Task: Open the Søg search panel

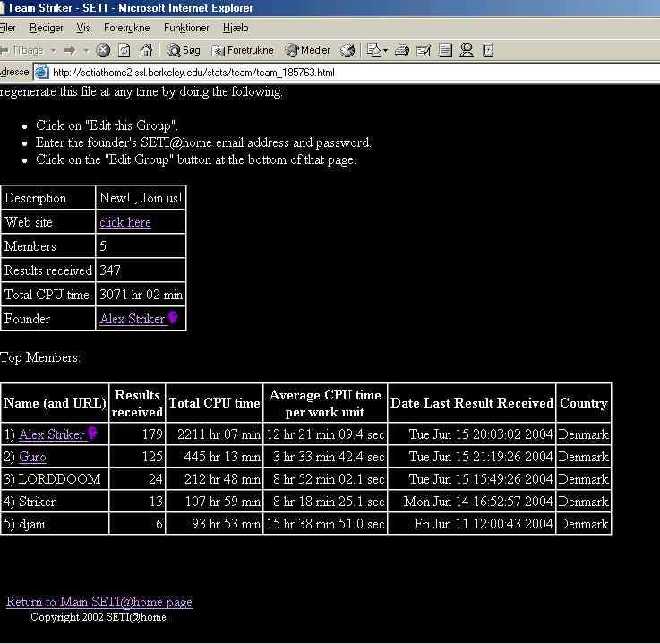Action: (184, 50)
